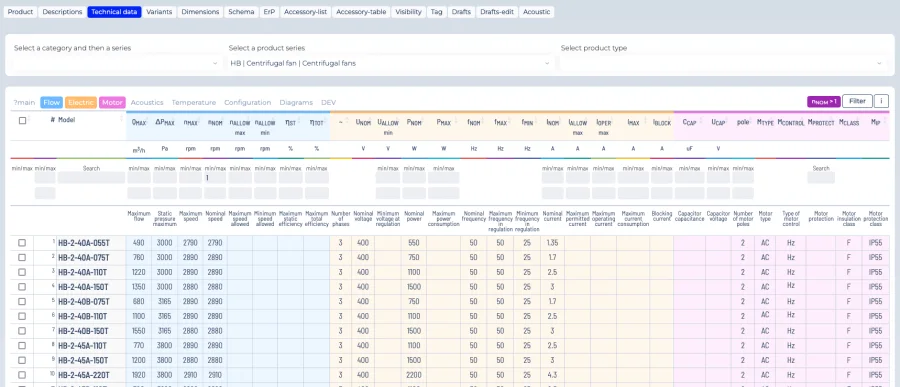Select the Tag tab
This screenshot has height=387, width=900.
point(436,11)
